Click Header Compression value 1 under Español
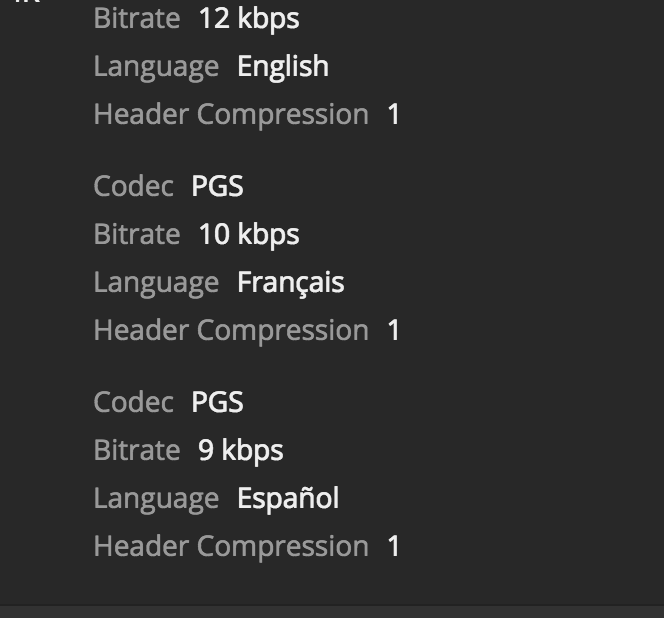 394,547
